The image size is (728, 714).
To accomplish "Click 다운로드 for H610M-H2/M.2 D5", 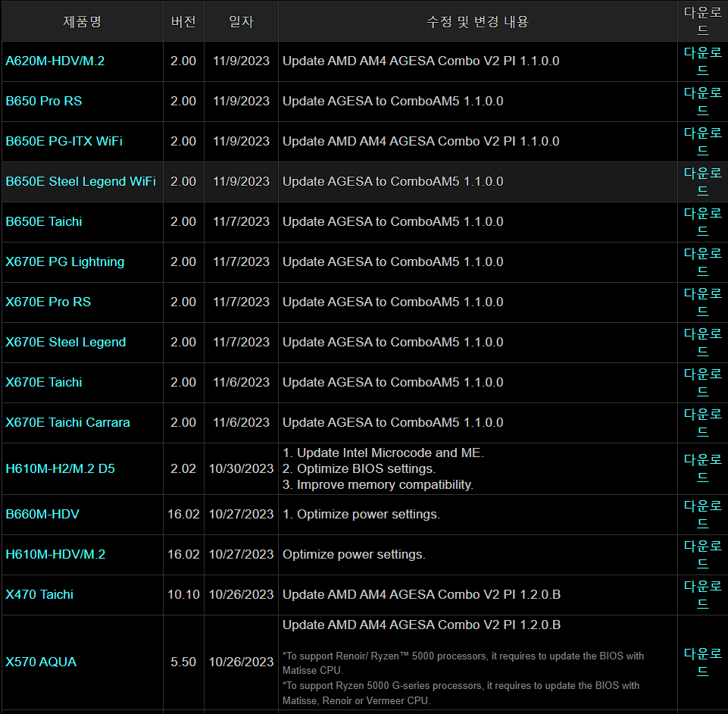I will [x=702, y=468].
